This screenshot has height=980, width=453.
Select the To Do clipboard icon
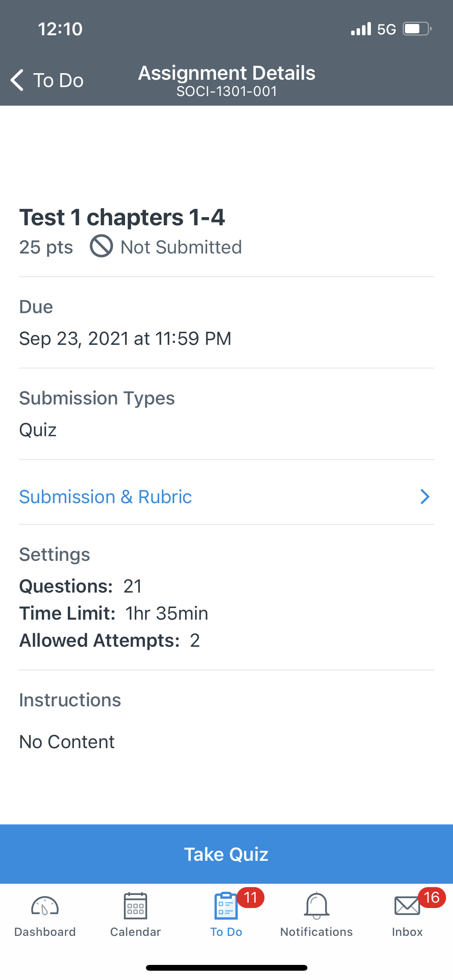point(226,906)
